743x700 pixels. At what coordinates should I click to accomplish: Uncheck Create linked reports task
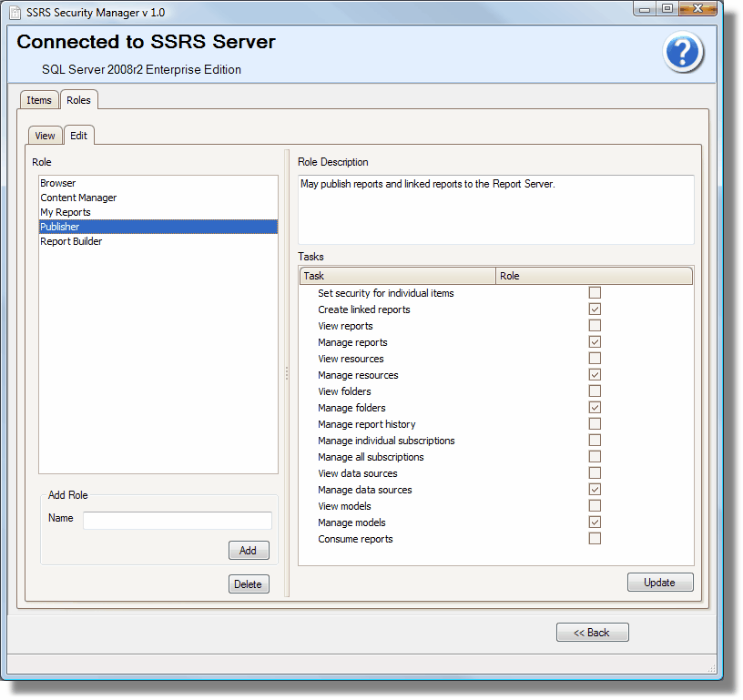click(x=595, y=309)
